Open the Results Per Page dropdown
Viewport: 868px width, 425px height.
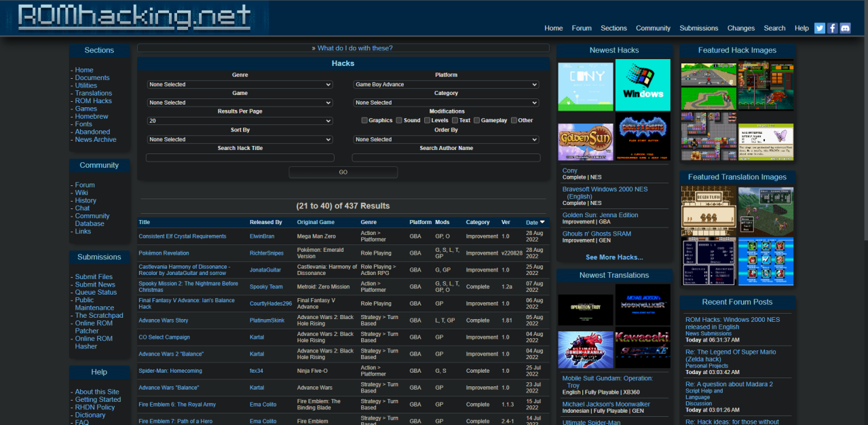pyautogui.click(x=240, y=121)
